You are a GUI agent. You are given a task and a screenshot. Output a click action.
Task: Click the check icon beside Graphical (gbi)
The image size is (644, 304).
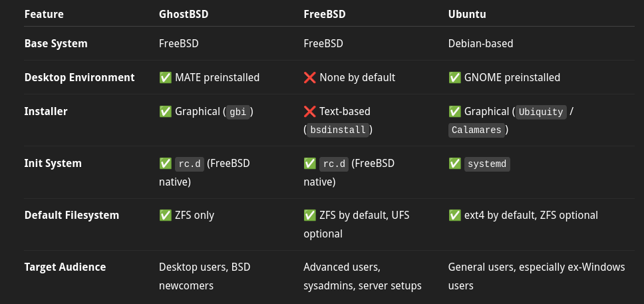pos(166,111)
